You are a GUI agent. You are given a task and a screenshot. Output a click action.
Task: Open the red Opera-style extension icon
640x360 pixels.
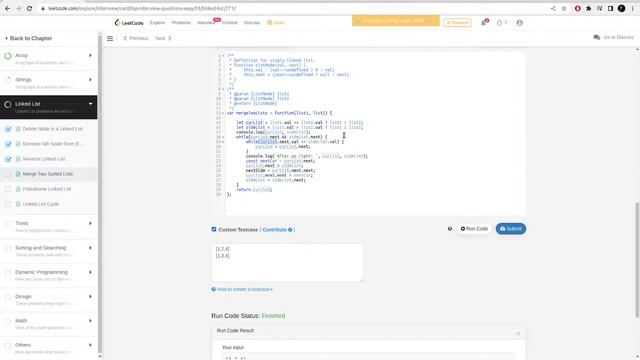(x=578, y=8)
